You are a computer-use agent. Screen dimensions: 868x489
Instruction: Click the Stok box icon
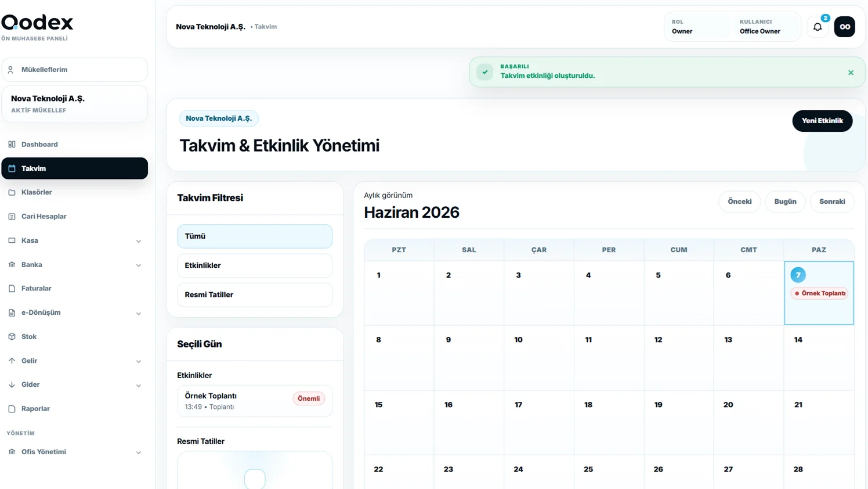[x=12, y=337]
